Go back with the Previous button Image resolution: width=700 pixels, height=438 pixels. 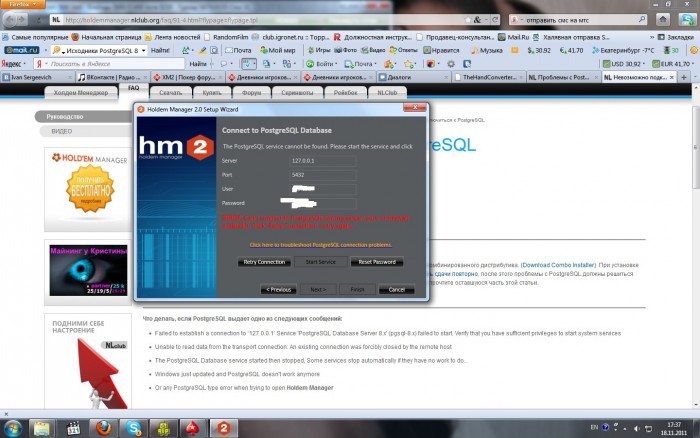(278, 290)
